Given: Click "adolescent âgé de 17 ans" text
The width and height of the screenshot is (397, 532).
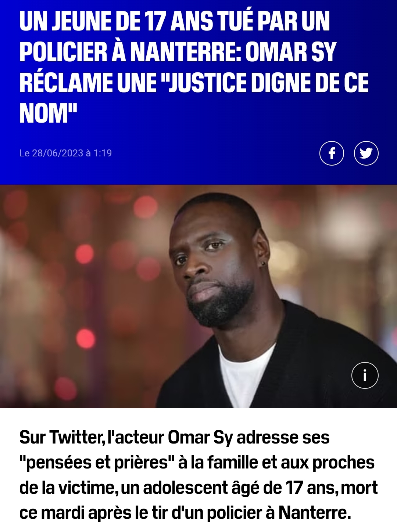Looking at the screenshot, I should point(240,488).
